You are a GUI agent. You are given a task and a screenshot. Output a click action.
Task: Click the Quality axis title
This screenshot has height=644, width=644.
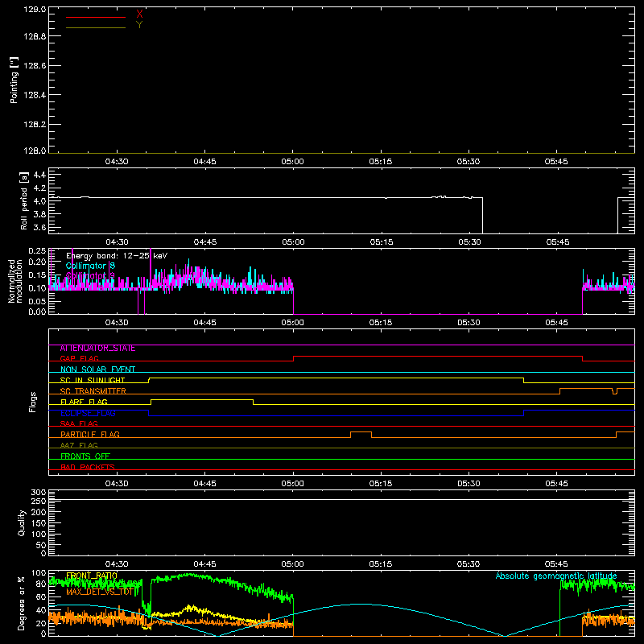pos(22,522)
